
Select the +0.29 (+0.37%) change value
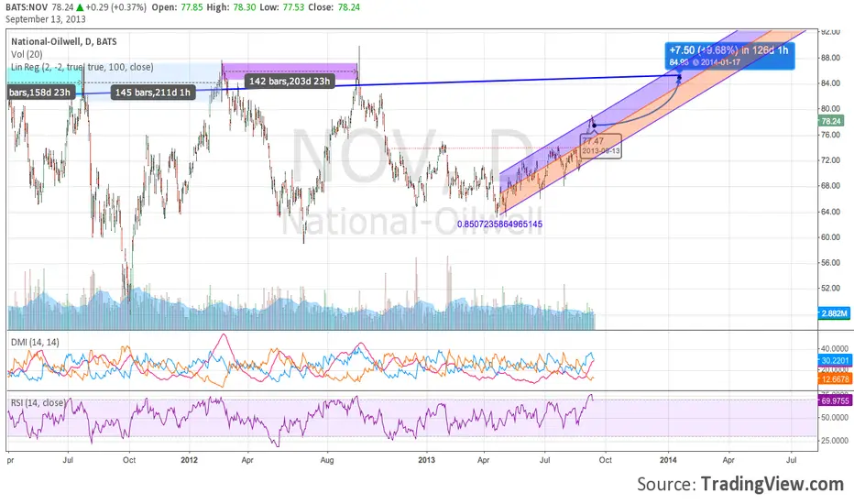tap(115, 7)
